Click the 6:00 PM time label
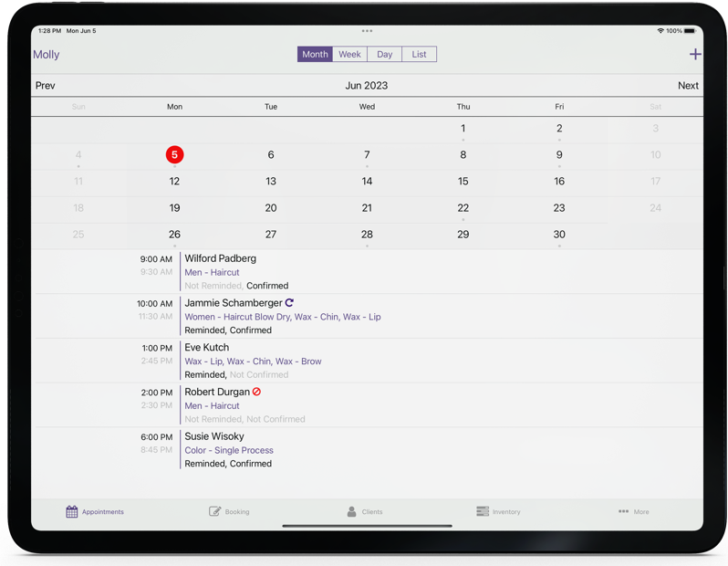Screen dimensions: 728x566 click(x=157, y=437)
